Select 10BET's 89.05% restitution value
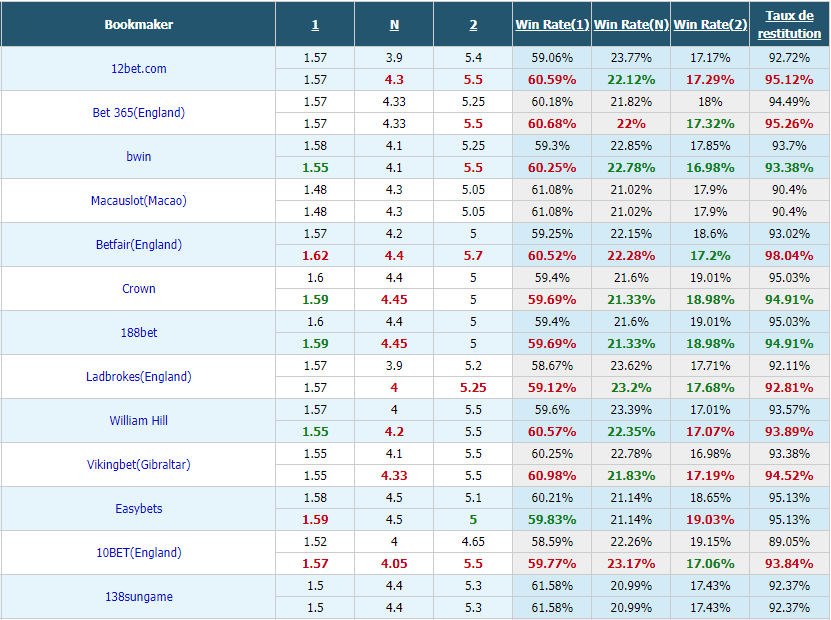Viewport: 831px width, 620px height. (x=789, y=542)
